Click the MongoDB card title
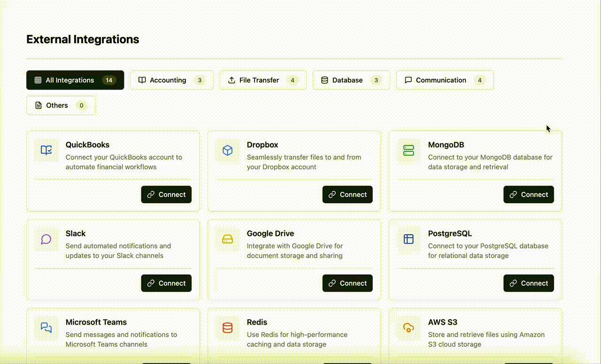This screenshot has height=364, width=601. coord(446,145)
